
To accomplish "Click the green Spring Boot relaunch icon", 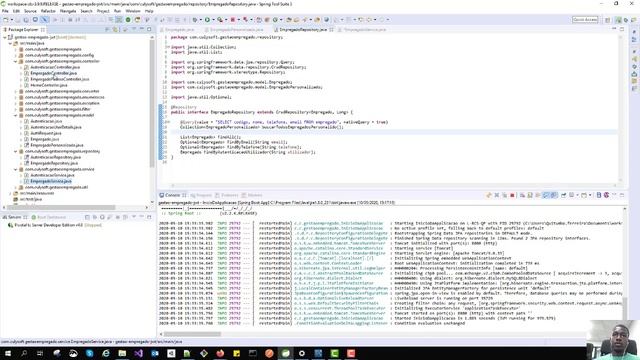I will pos(128,20).
